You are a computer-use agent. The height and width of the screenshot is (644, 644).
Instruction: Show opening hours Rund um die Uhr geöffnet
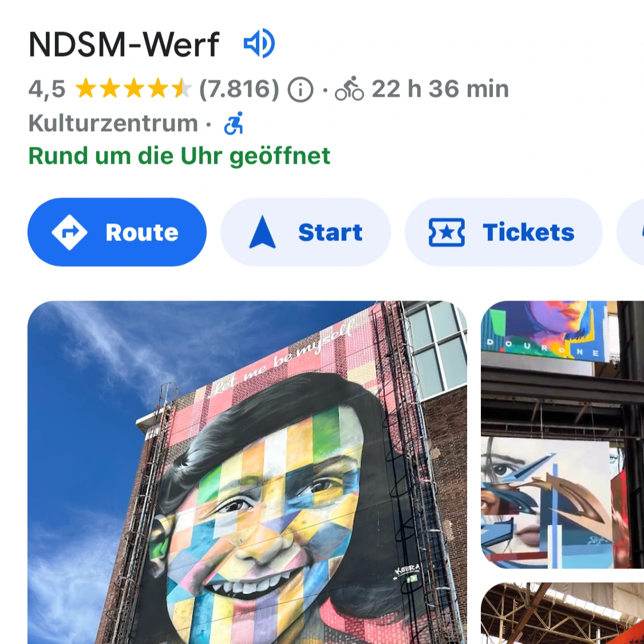(179, 156)
